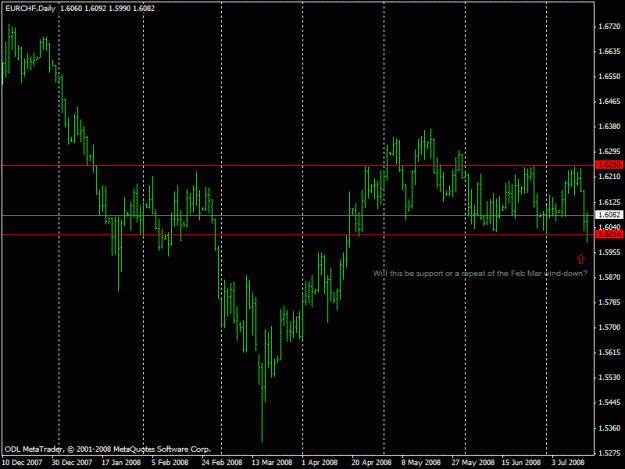Click the 20 Apr 2008 date label
This screenshot has height=469, width=625.
[371, 462]
